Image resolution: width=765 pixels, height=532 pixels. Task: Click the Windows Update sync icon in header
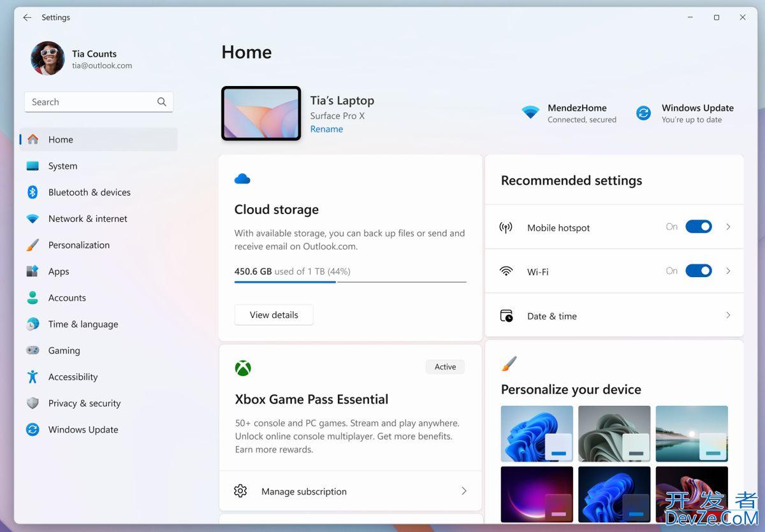click(x=643, y=113)
